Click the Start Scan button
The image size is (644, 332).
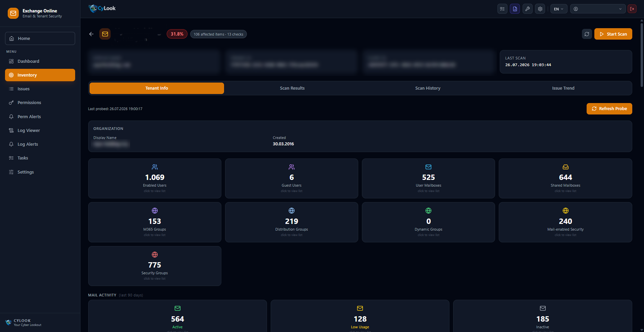pyautogui.click(x=613, y=34)
